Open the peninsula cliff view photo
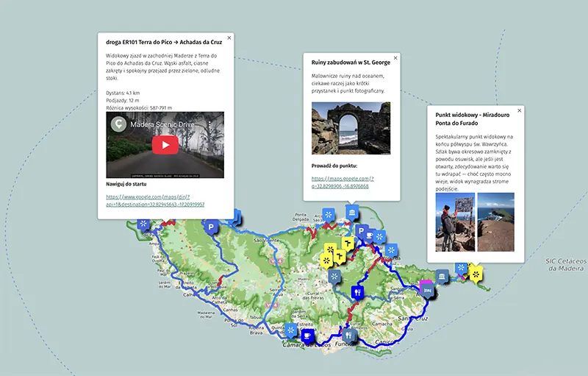Screen dimensions: 588x376 [x=495, y=222]
